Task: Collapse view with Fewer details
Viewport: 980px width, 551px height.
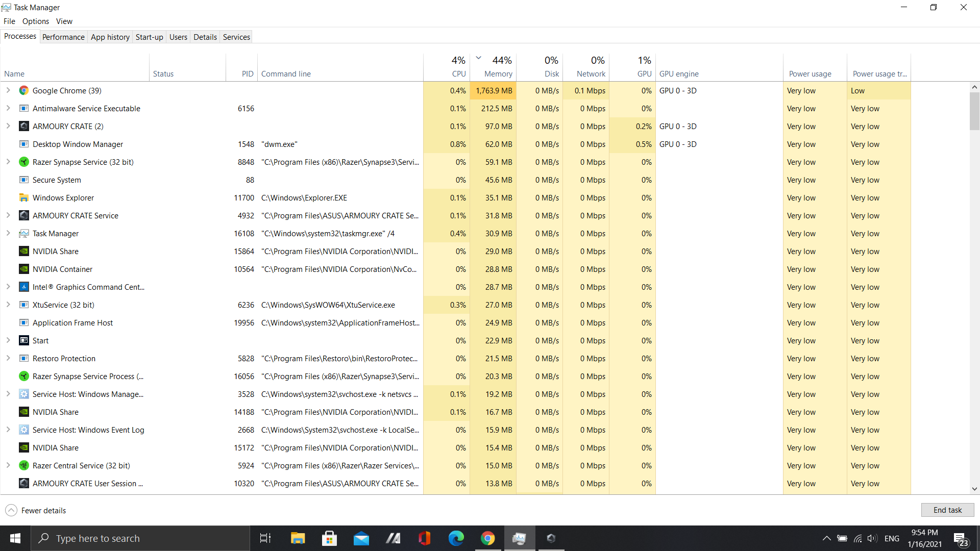Action: [36, 510]
